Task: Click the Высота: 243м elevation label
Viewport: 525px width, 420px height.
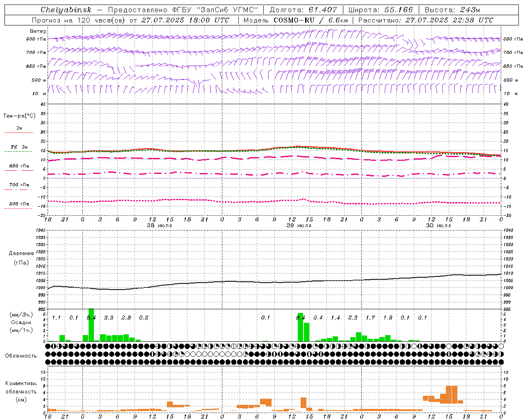Action: click(x=452, y=10)
